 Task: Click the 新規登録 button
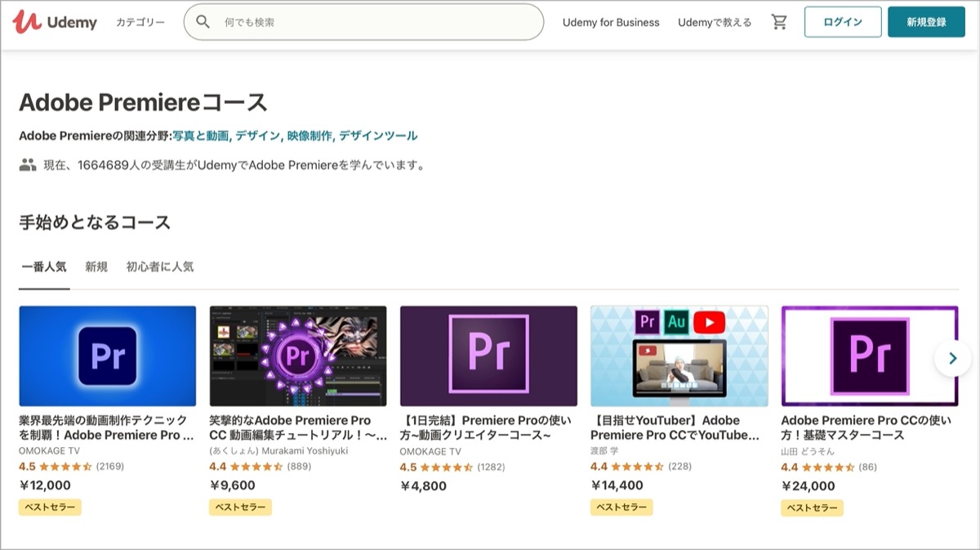point(926,22)
